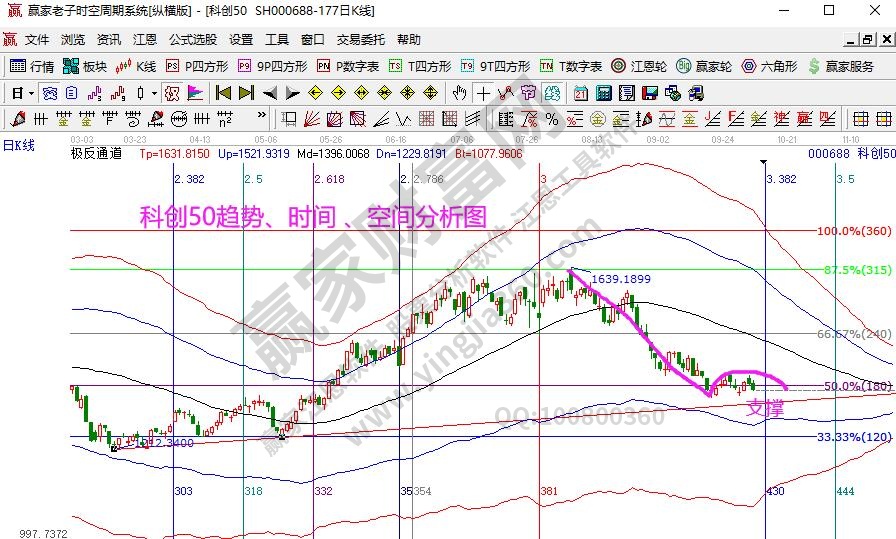The width and height of the screenshot is (896, 539).
Task: Open the P四方形 square chart button
Action: [x=197, y=66]
